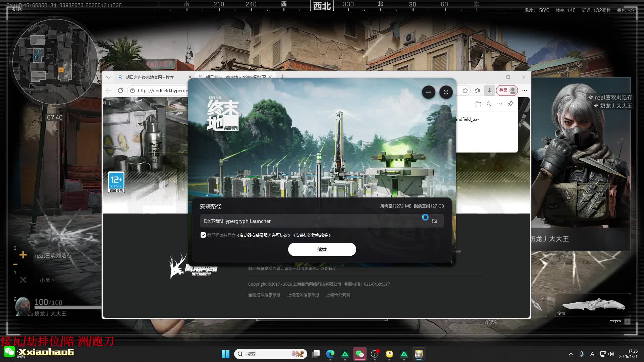The height and width of the screenshot is (362, 644).
Task: Open the 安装协议隐私政策 link
Action: 312,235
